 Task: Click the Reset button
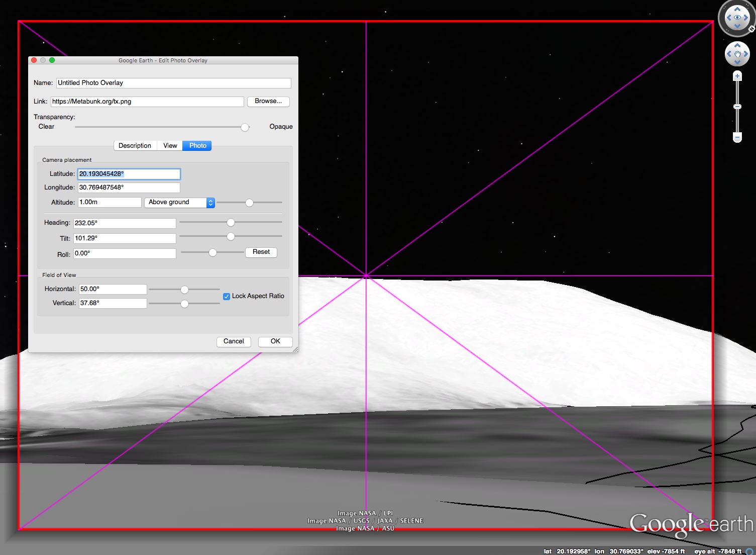261,252
